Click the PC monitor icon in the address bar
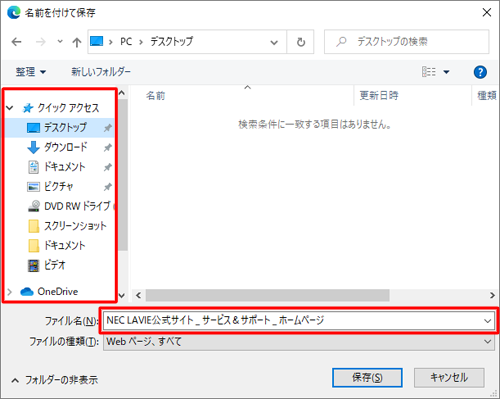The height and width of the screenshot is (399, 500). point(97,41)
